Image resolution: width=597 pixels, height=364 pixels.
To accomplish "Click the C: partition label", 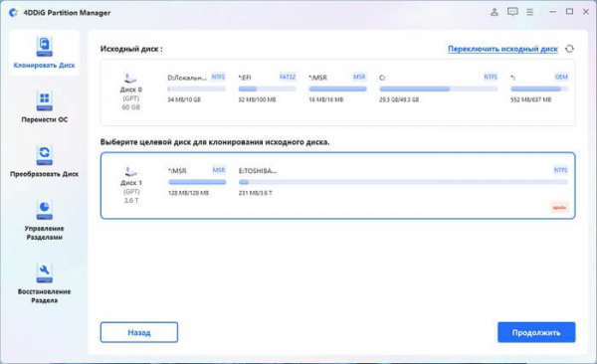I will [382, 78].
